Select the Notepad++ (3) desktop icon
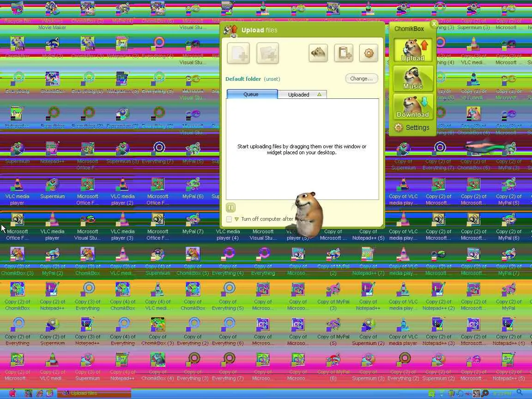 [x=123, y=83]
